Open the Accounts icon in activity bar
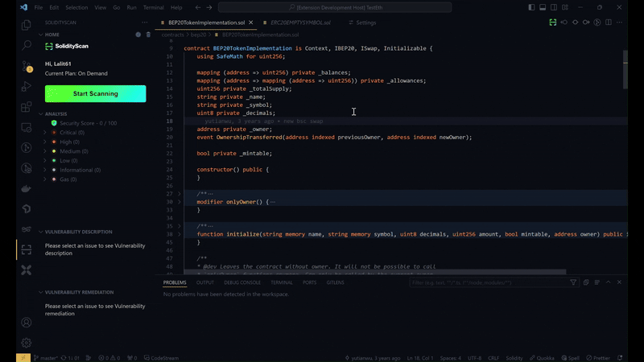Viewport: 644px width, 362px height. coord(27,322)
